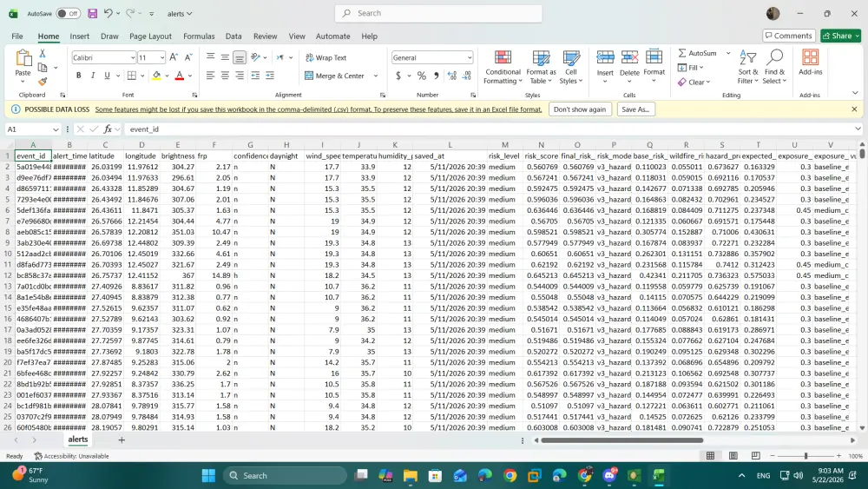Toggle Italic formatting
868x489 pixels.
93,76
